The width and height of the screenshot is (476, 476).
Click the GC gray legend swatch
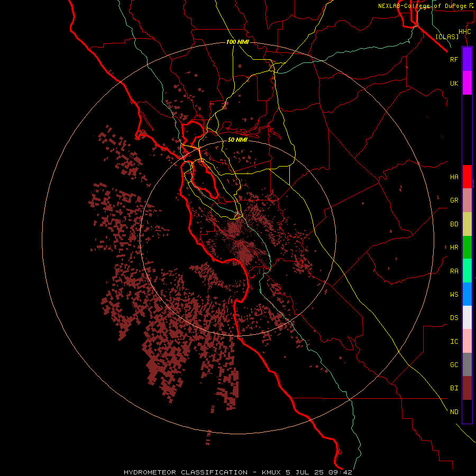coord(467,364)
